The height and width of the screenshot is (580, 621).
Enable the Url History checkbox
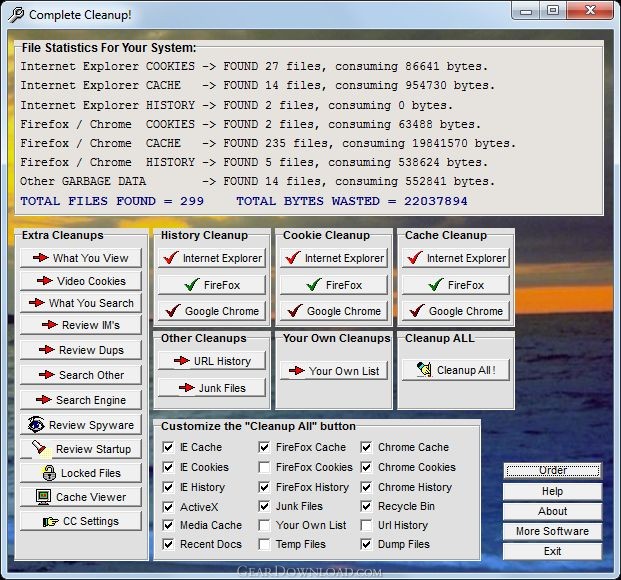tap(366, 525)
